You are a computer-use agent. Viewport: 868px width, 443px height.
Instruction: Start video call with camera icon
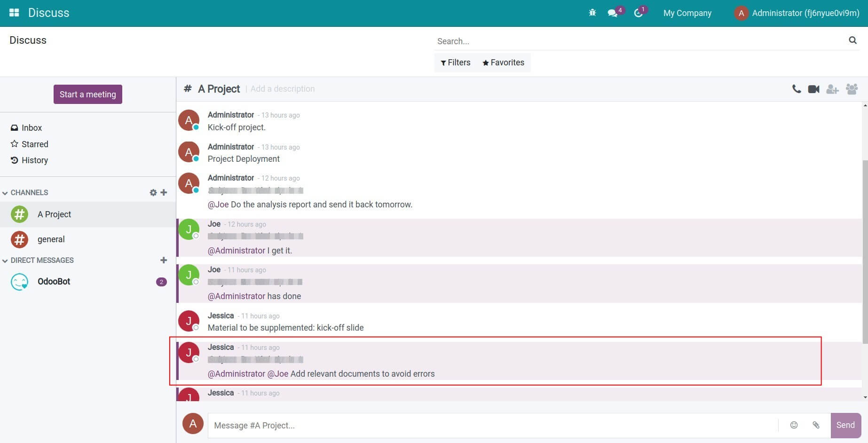coord(813,89)
